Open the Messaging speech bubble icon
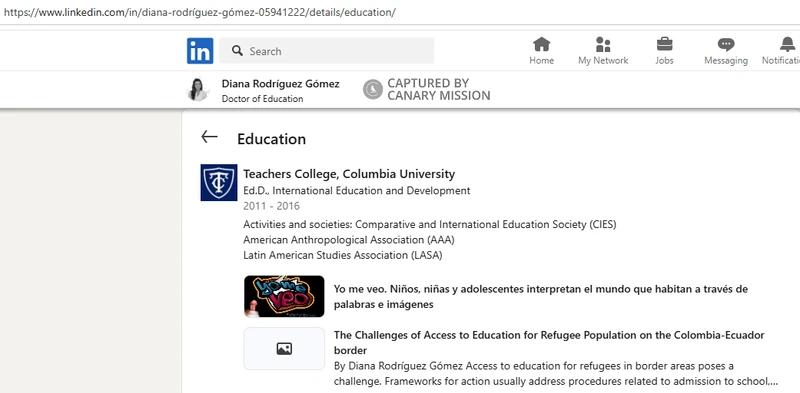 pos(726,44)
